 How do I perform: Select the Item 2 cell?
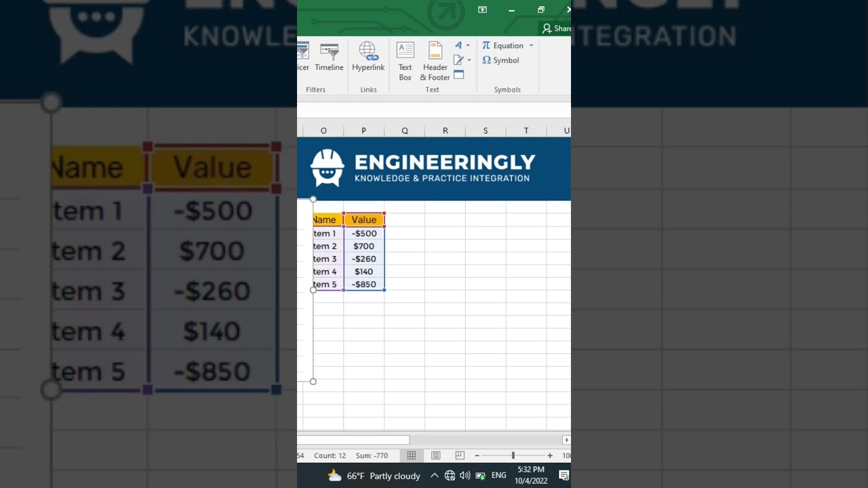click(x=328, y=246)
